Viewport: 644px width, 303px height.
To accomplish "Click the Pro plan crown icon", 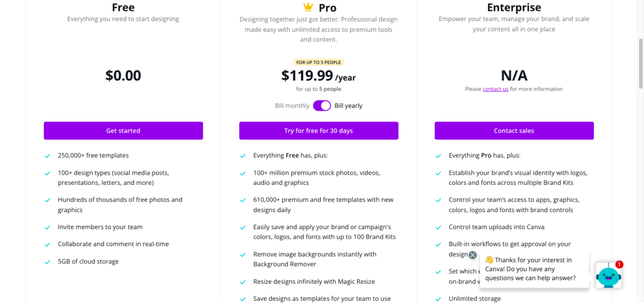I will tap(308, 7).
